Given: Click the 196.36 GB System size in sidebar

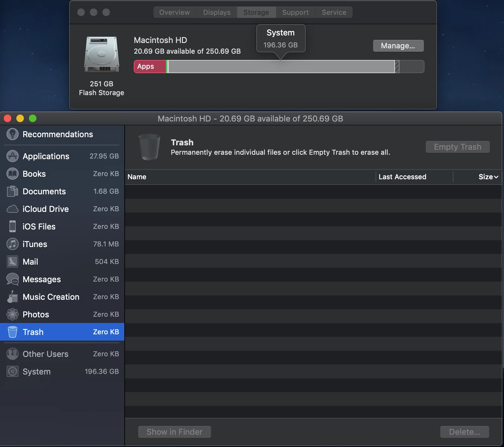Looking at the screenshot, I should [102, 371].
